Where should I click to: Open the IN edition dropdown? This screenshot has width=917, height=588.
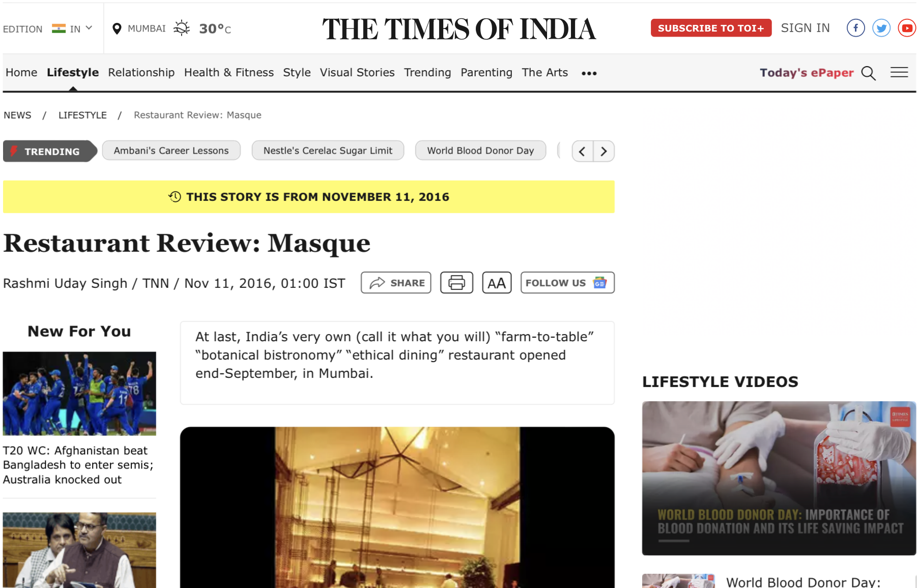(81, 28)
